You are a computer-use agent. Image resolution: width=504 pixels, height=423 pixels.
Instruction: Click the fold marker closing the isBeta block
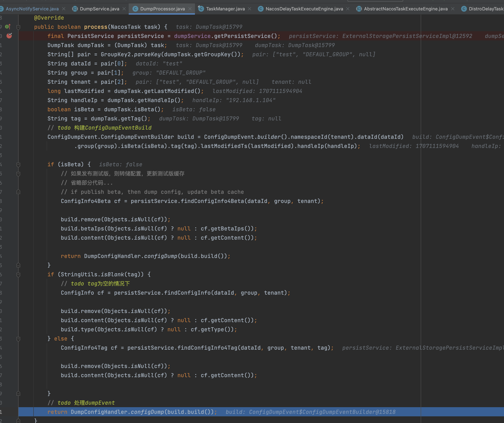point(18,265)
